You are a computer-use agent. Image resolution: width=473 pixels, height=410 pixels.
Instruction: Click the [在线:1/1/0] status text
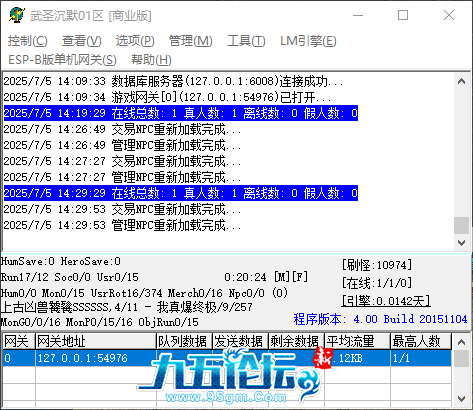click(377, 283)
